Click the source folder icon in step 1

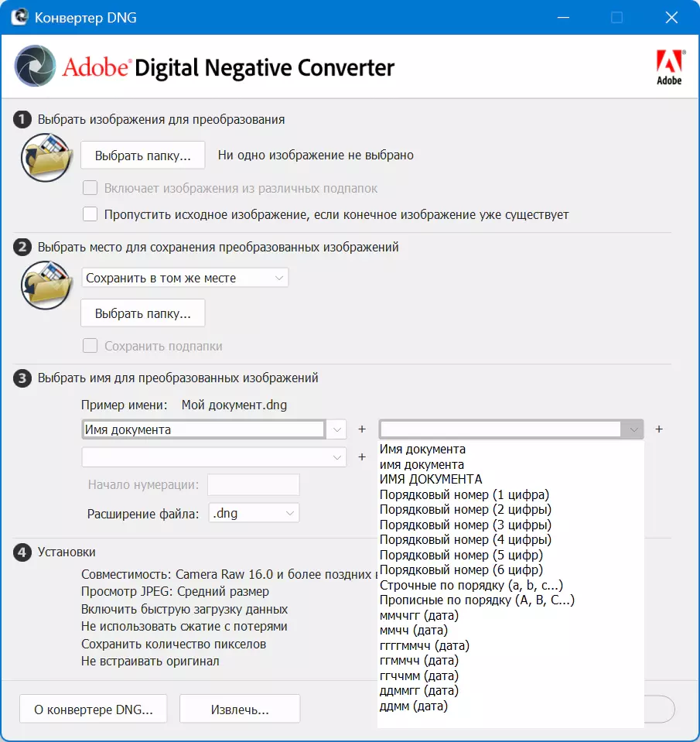pos(46,158)
